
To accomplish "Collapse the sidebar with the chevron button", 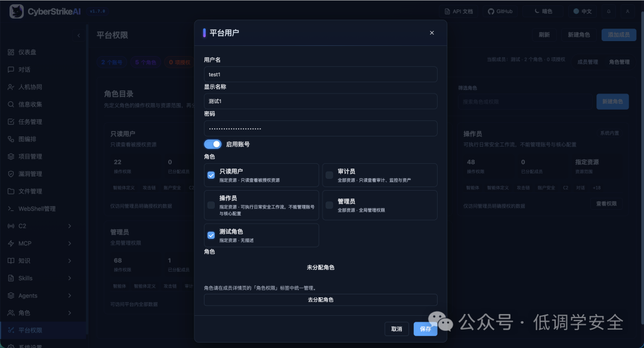I will click(79, 35).
